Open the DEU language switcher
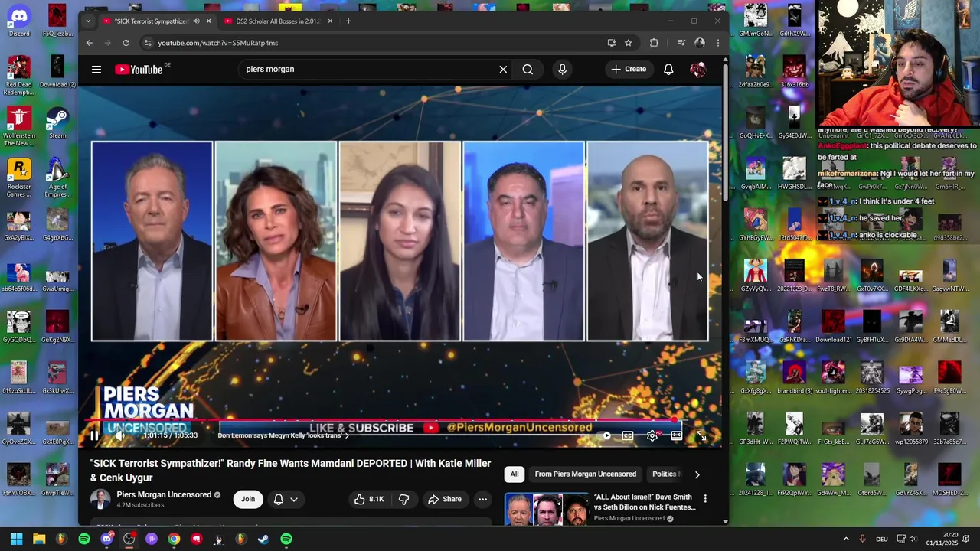Image resolution: width=980 pixels, height=551 pixels. point(882,539)
